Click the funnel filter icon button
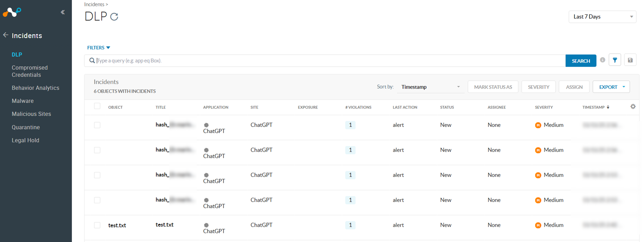Image resolution: width=644 pixels, height=242 pixels. [615, 60]
